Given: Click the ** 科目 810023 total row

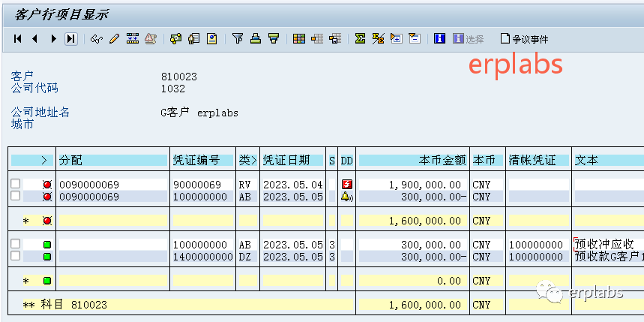Looking at the screenshot, I should 182,305.
